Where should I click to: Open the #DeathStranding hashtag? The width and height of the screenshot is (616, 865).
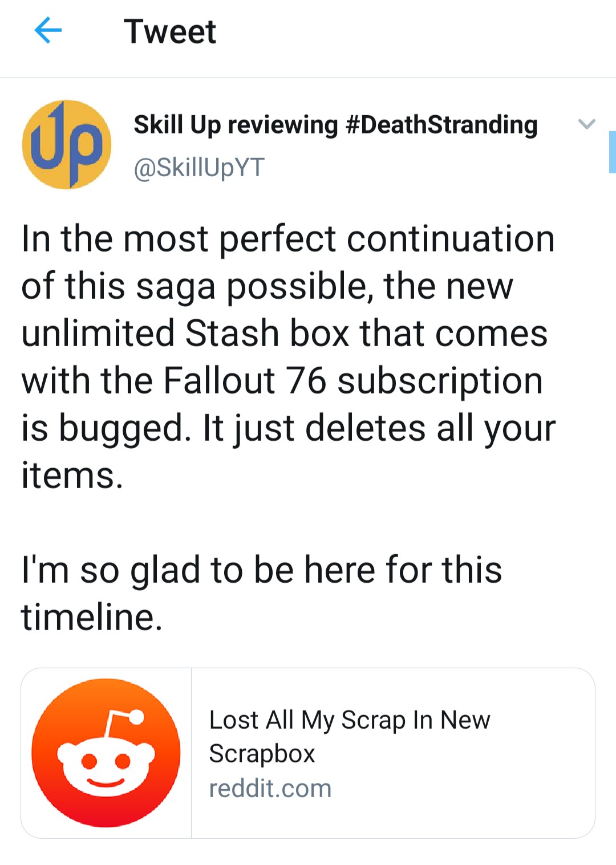coord(441,125)
